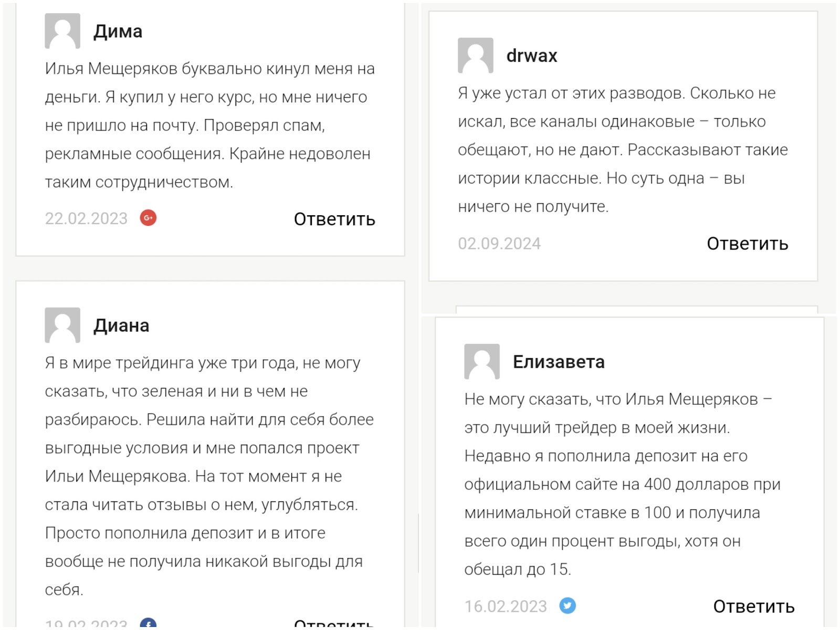Click the username Диана
The width and height of the screenshot is (840, 630).
tap(121, 325)
